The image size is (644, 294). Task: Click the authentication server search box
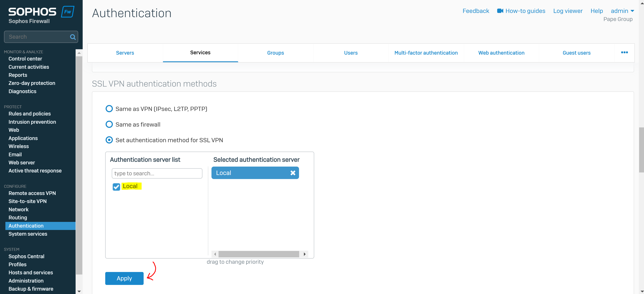(x=157, y=173)
